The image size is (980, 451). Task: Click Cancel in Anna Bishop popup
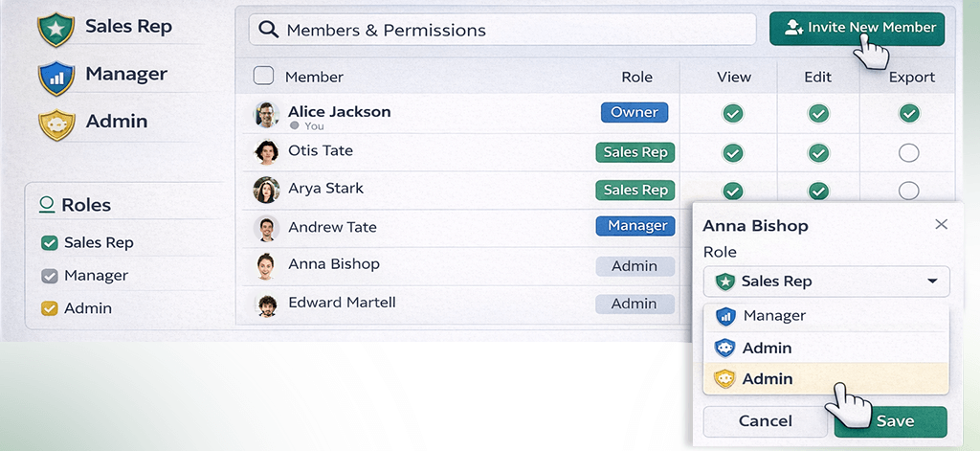[x=765, y=421]
